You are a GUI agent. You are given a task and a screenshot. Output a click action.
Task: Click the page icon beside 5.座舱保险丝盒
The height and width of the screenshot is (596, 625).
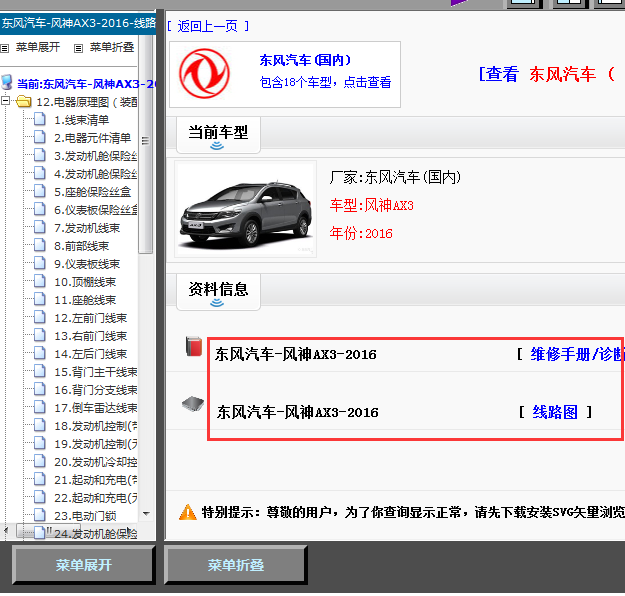pyautogui.click(x=39, y=191)
